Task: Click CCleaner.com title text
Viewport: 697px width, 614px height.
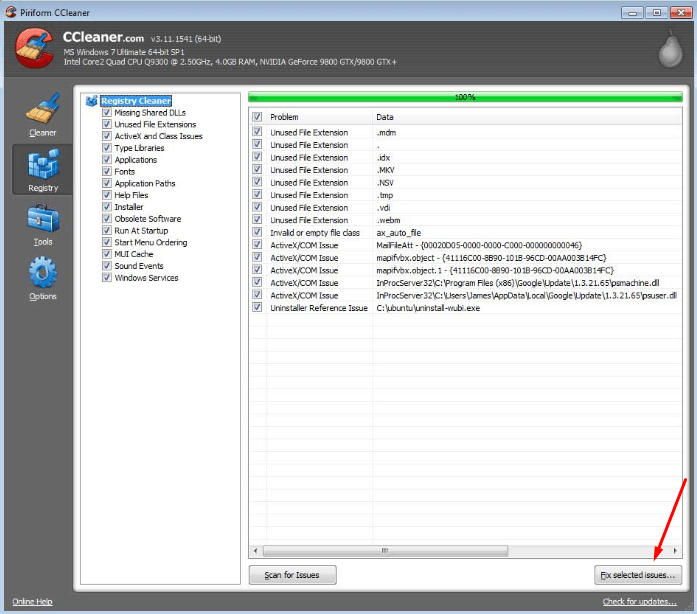Action: click(103, 37)
